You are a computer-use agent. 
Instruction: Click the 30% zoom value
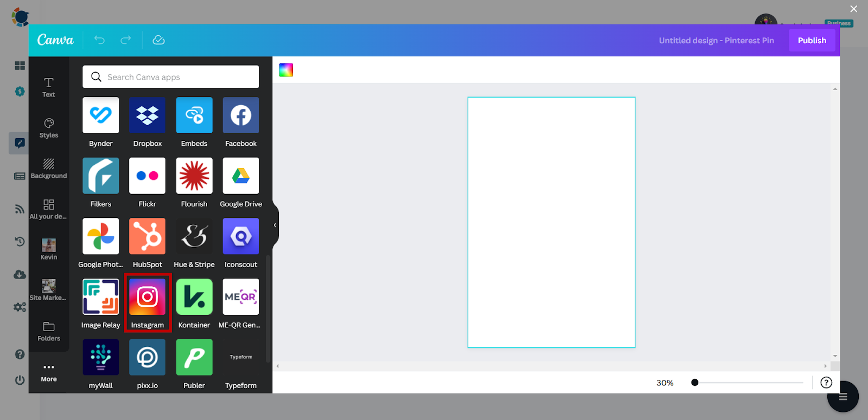pyautogui.click(x=665, y=383)
